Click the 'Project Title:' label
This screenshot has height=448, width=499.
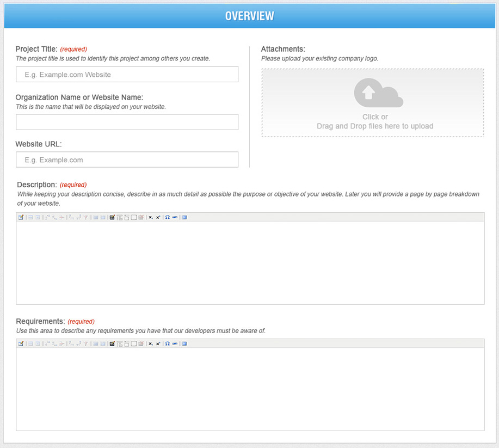[x=36, y=49]
